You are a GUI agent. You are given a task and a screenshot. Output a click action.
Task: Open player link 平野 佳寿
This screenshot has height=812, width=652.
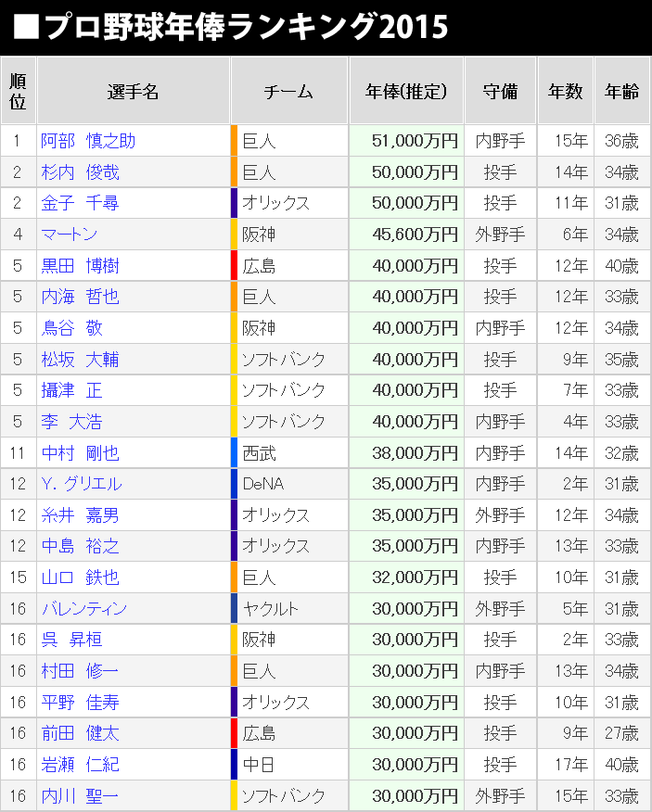[x=81, y=703]
